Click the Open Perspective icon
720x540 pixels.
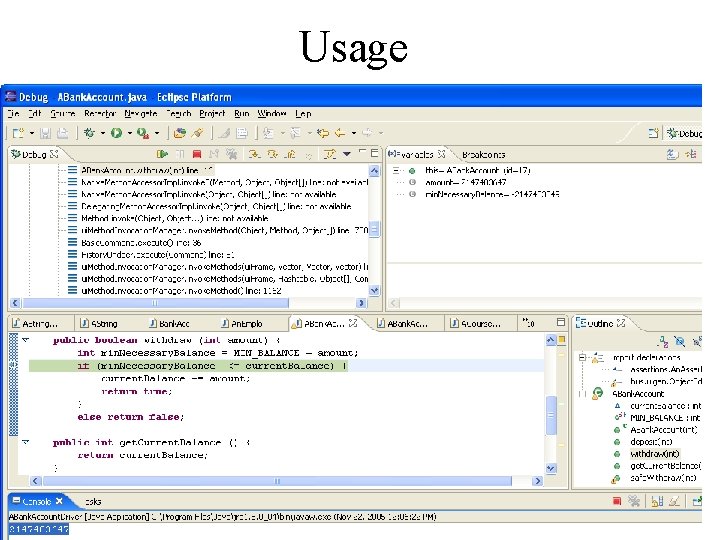tap(653, 133)
